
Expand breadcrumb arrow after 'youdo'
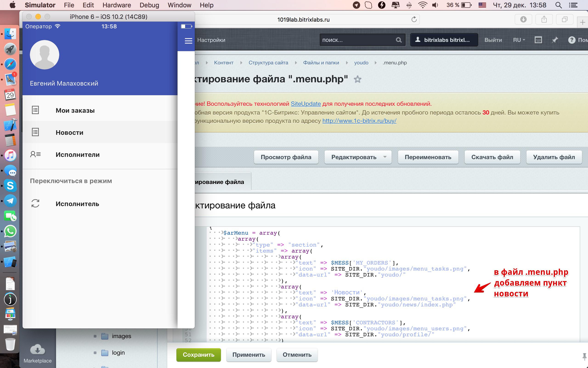click(376, 63)
